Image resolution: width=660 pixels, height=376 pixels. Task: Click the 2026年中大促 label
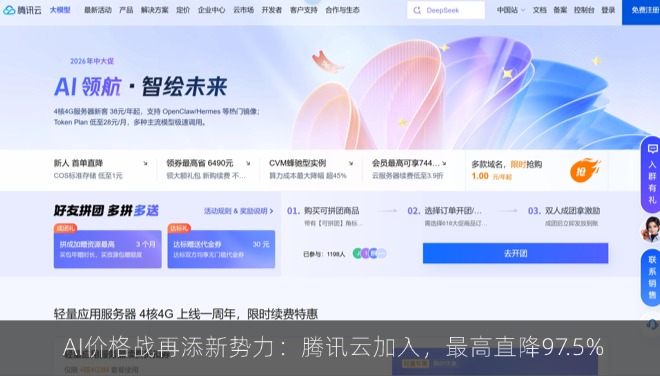point(92,61)
